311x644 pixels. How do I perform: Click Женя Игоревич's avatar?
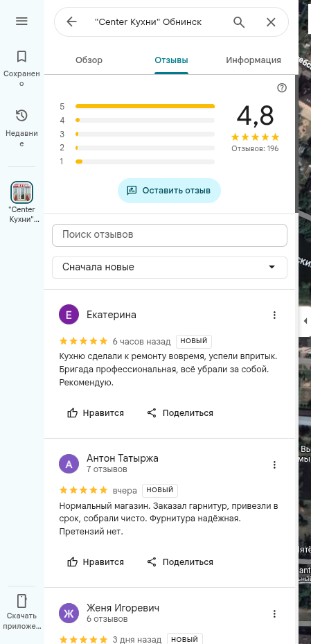pos(69,613)
